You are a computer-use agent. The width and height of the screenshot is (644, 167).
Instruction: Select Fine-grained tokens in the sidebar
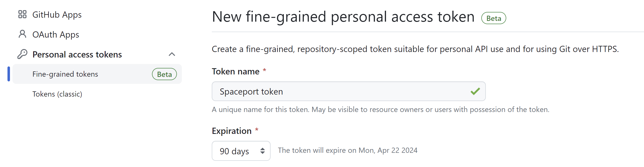65,74
